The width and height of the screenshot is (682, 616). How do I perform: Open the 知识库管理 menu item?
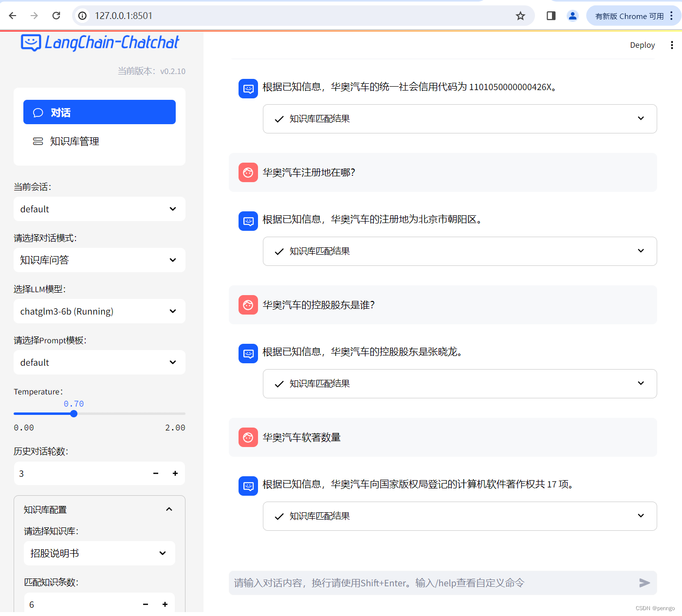[99, 141]
